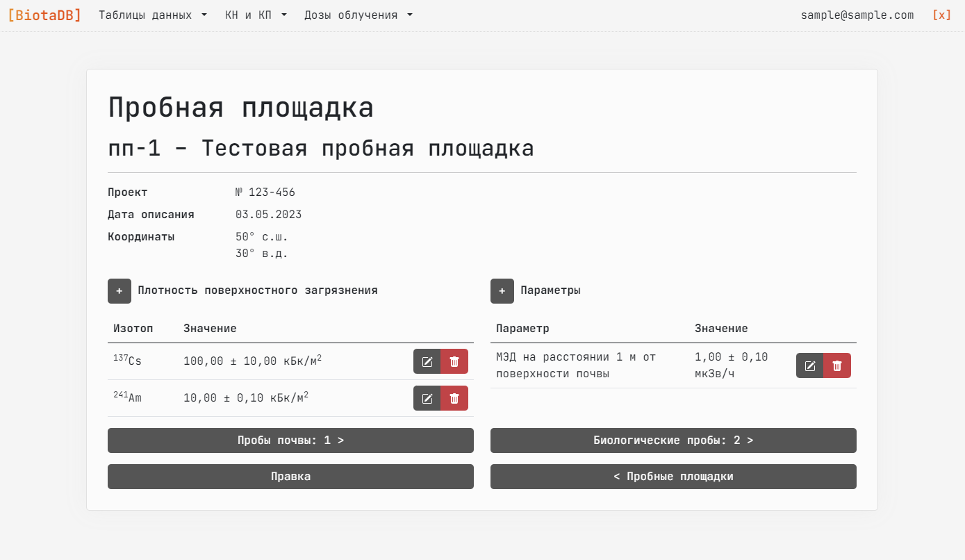Click the Правка button
This screenshot has height=560, width=965.
(x=290, y=477)
